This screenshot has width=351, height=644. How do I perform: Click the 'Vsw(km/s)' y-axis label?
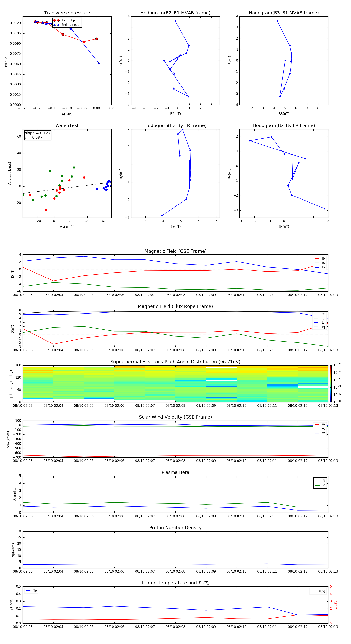point(8,439)
